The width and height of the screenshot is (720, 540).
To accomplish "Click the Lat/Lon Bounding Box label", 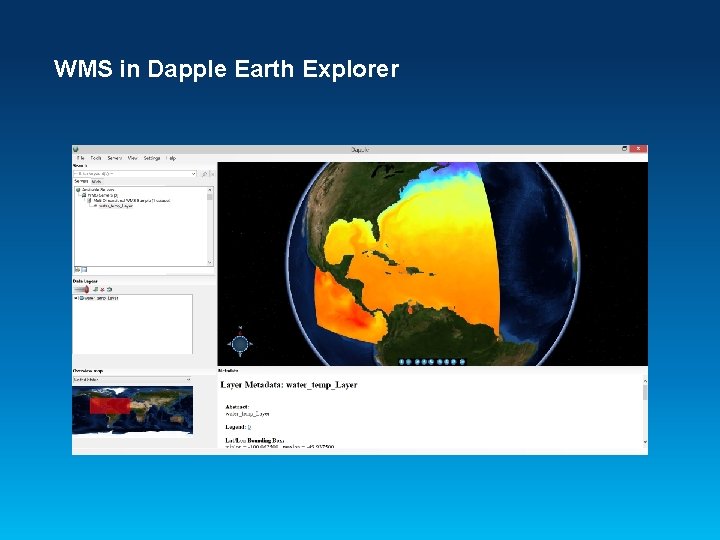I will [255, 440].
